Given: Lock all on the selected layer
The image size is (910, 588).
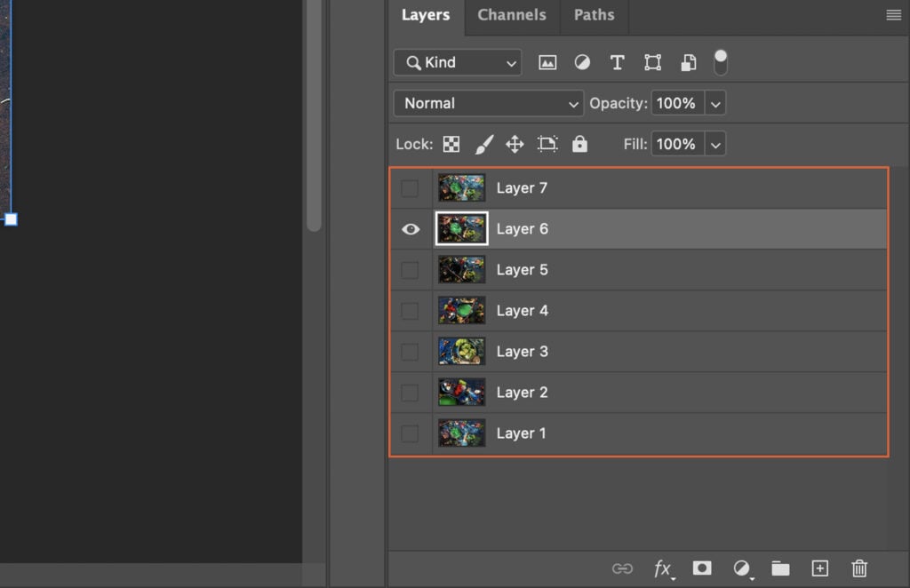Looking at the screenshot, I should tap(579, 143).
